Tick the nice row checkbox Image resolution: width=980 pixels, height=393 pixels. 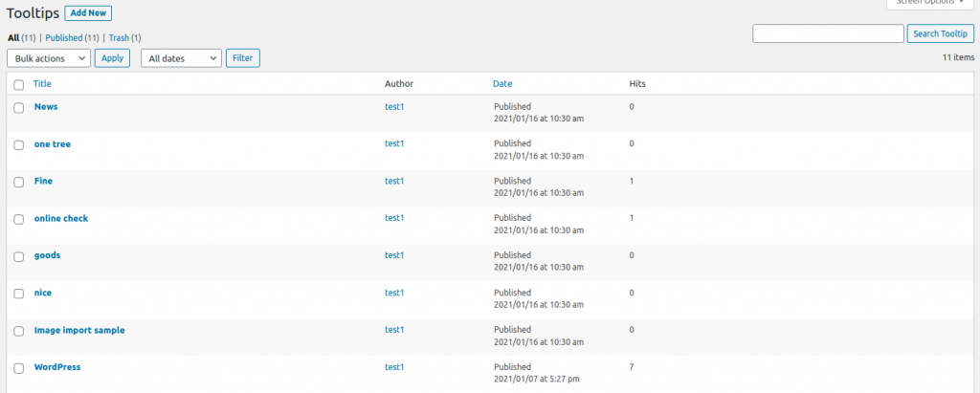pyautogui.click(x=19, y=294)
